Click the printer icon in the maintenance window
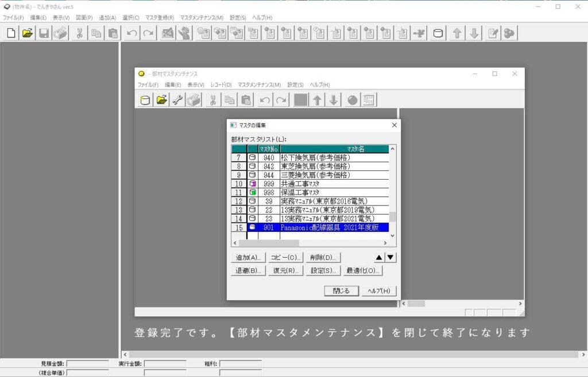This screenshot has height=377, width=588. [194, 99]
